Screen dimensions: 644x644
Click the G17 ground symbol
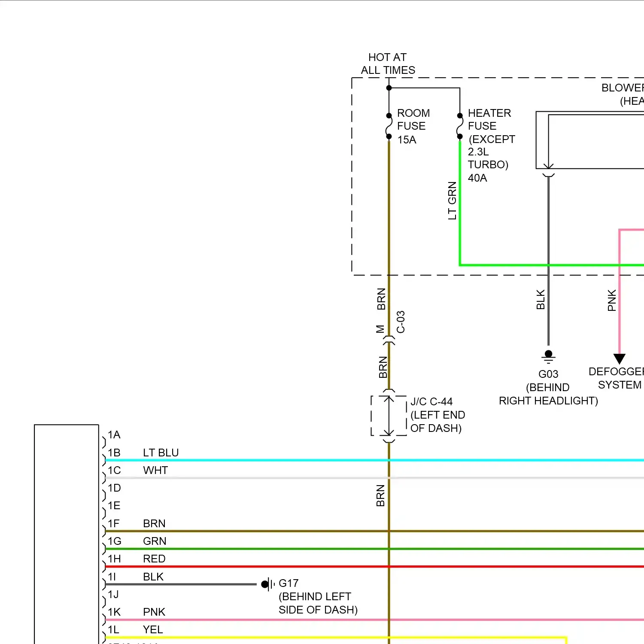coord(268,584)
